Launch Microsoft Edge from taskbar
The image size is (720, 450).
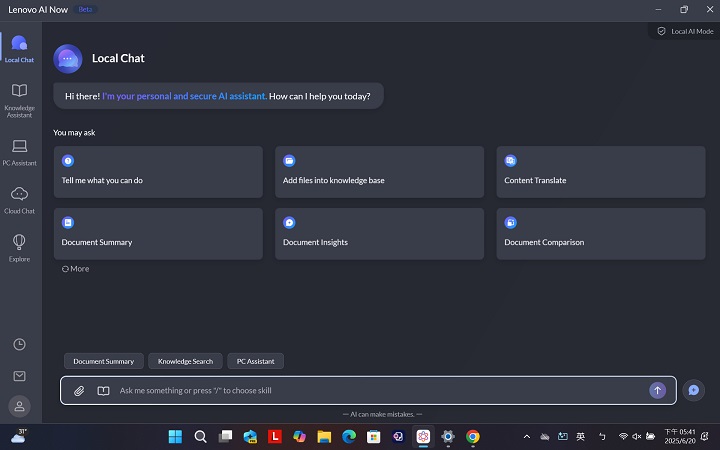click(x=349, y=436)
